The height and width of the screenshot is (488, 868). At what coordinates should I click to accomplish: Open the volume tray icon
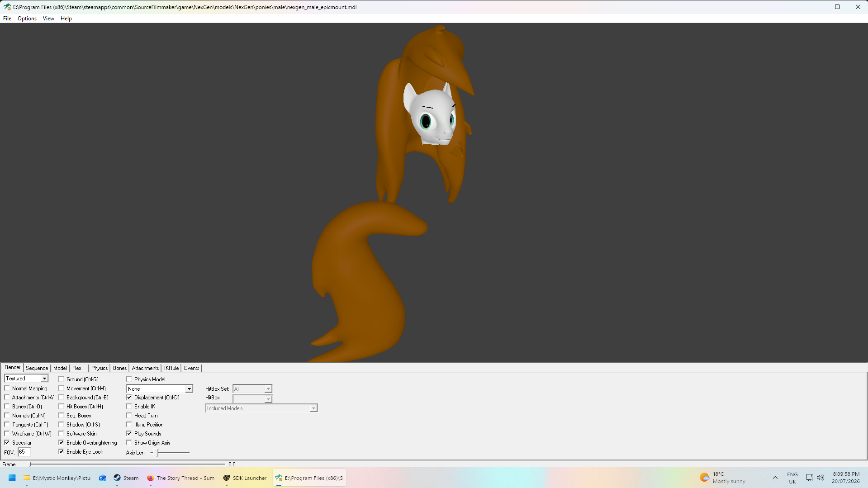coord(821,478)
